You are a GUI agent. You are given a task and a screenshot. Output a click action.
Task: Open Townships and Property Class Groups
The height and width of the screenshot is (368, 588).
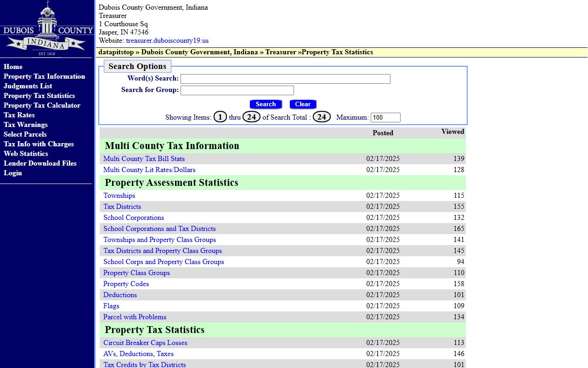(159, 240)
